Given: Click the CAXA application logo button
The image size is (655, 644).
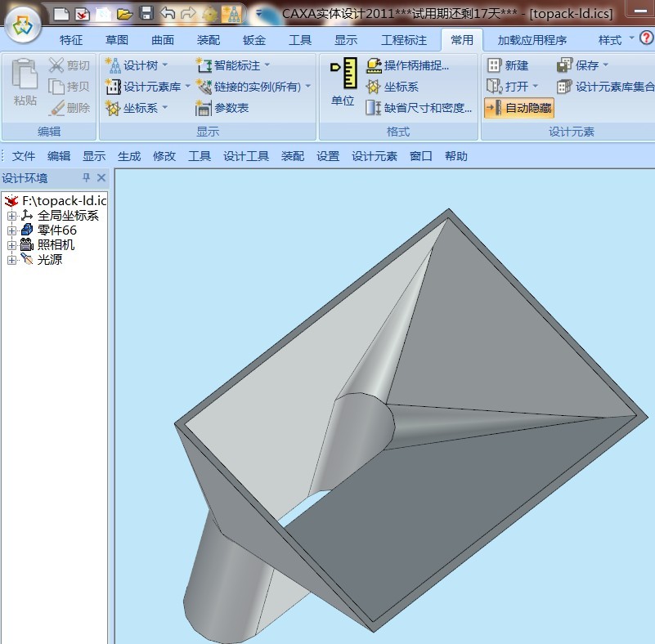Looking at the screenshot, I should [x=23, y=25].
